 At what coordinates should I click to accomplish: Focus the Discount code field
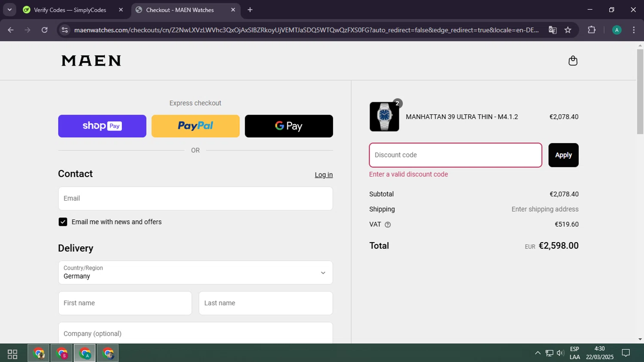pyautogui.click(x=456, y=155)
